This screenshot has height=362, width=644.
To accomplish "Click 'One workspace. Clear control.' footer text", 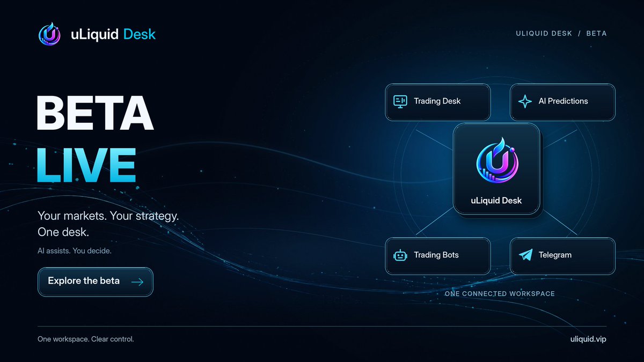I will [x=85, y=339].
